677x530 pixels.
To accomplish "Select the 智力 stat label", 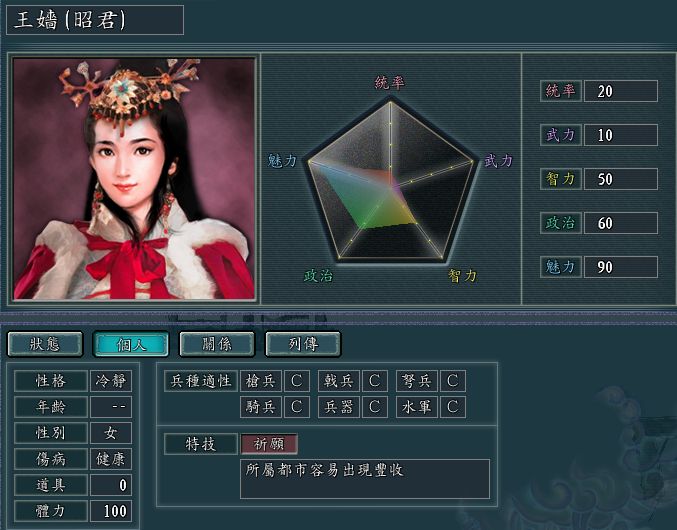I will tap(560, 179).
